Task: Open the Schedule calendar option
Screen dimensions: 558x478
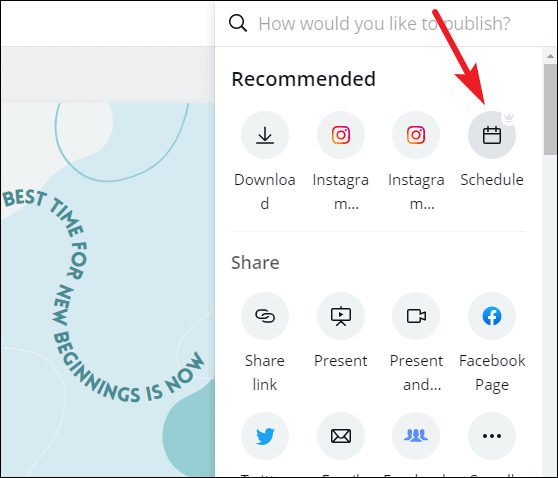Action: coord(492,135)
